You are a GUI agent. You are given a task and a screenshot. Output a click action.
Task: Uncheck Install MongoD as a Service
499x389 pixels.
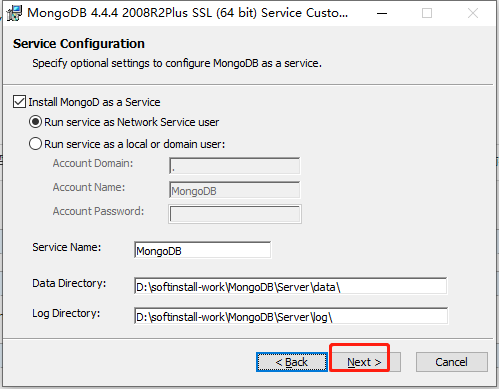19,102
